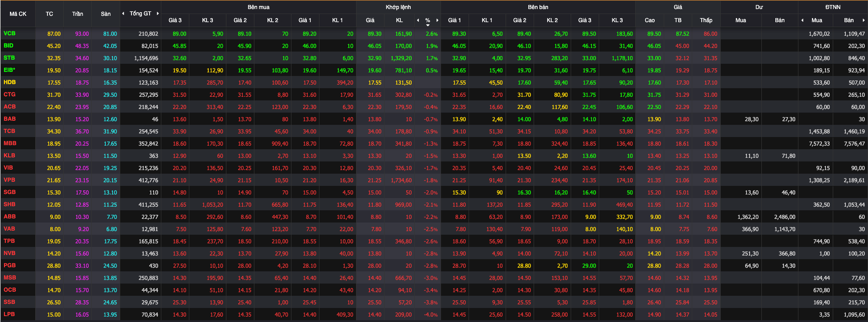Click the ĐTNN header group
The width and height of the screenshot is (868, 322).
(833, 7)
